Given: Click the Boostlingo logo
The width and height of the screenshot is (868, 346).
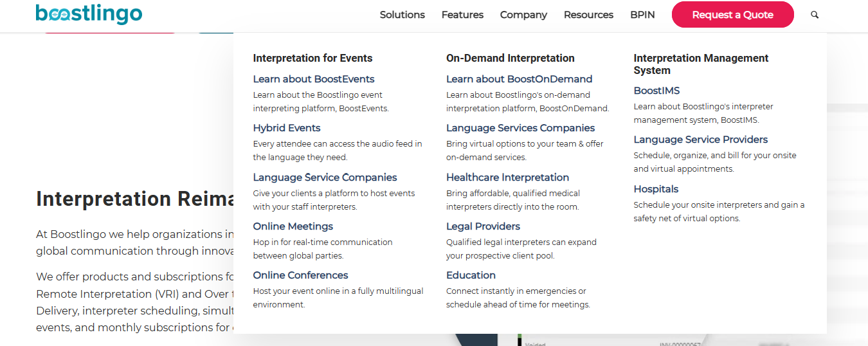Looking at the screenshot, I should [x=89, y=14].
